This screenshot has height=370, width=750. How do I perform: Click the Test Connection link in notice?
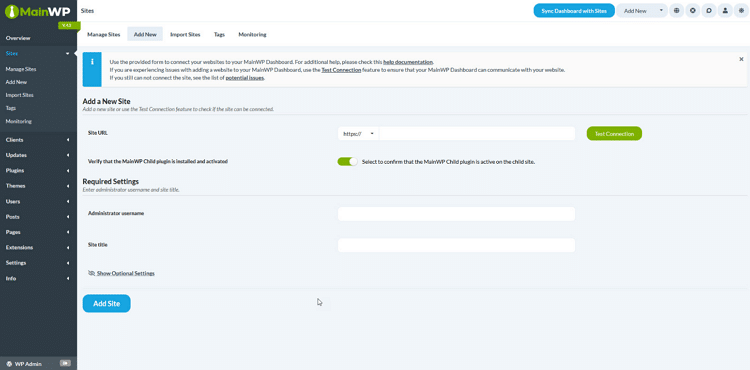[341, 70]
